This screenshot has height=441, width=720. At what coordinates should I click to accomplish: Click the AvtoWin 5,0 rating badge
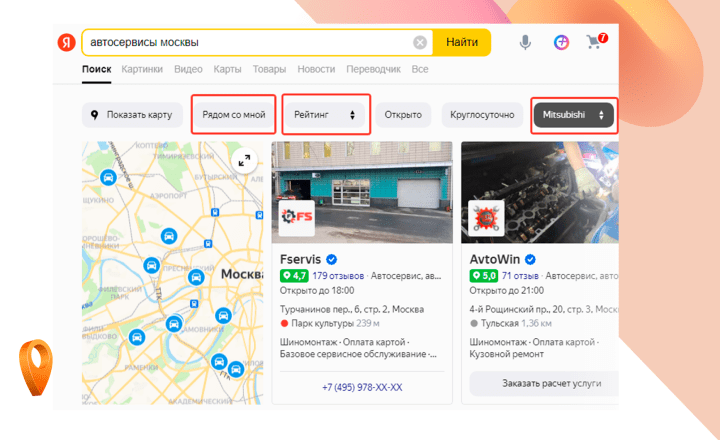(x=484, y=276)
